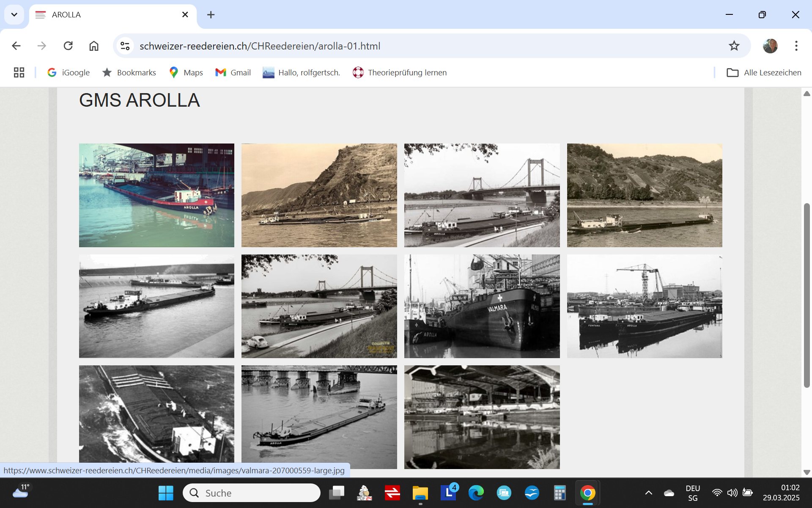Open the colored AROLLA harbor photo
812x508 pixels.
pyautogui.click(x=156, y=195)
